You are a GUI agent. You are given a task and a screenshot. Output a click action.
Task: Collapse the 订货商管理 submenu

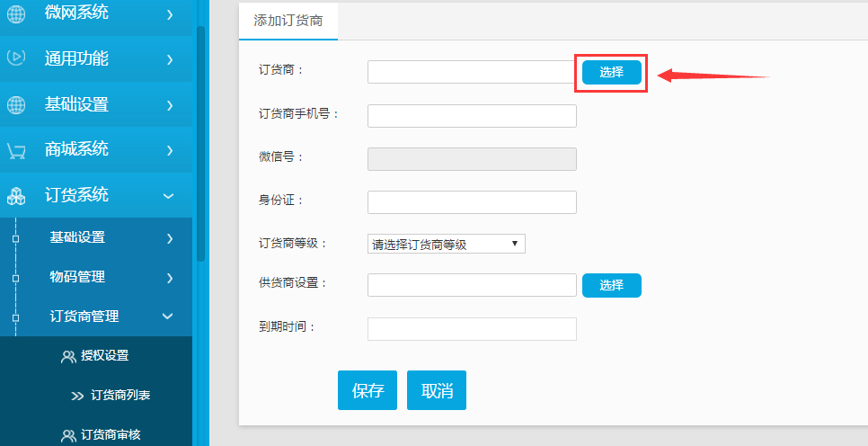tap(168, 316)
